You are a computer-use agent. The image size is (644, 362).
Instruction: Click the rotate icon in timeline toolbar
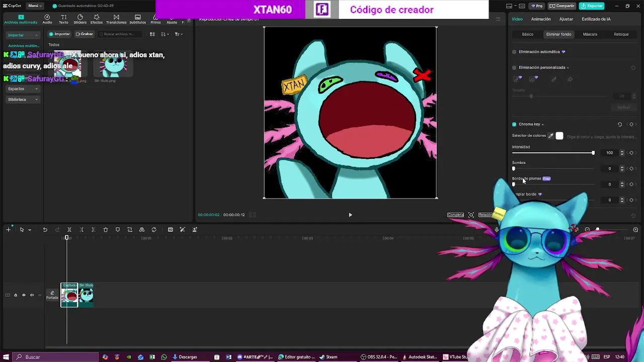pyautogui.click(x=154, y=230)
